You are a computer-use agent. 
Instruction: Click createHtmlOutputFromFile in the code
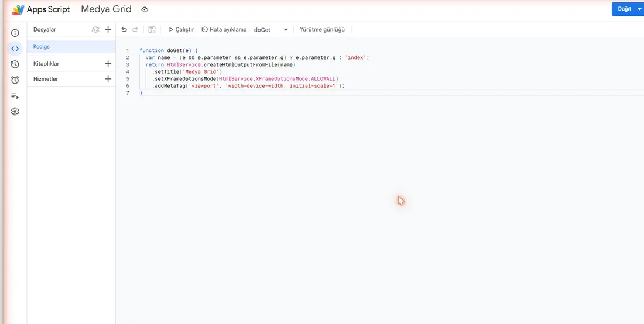click(x=240, y=65)
